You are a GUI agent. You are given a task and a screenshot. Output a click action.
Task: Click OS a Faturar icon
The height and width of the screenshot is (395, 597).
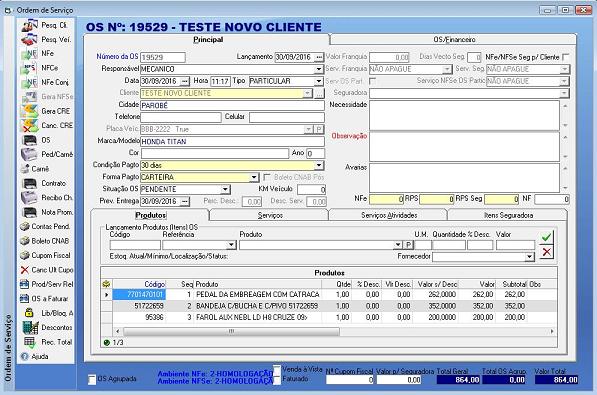tap(24, 299)
